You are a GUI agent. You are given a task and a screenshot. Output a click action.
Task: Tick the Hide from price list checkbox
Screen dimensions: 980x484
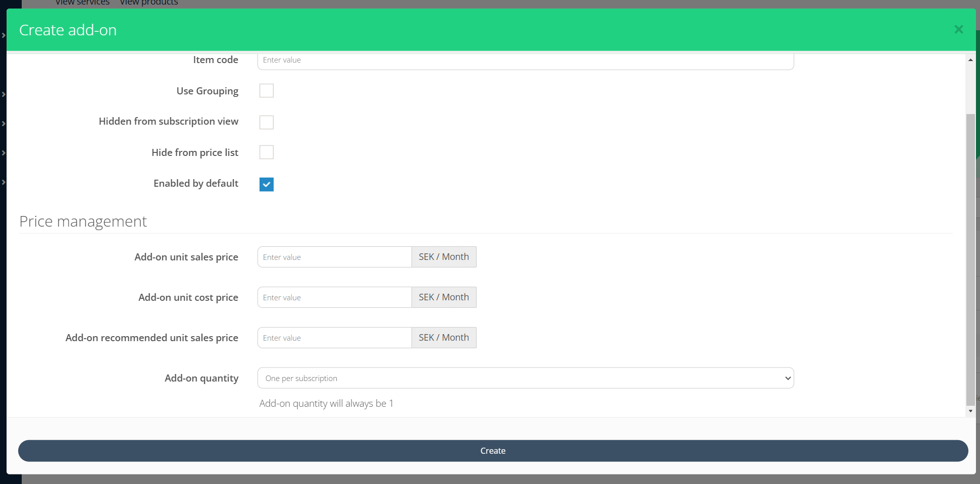[267, 152]
